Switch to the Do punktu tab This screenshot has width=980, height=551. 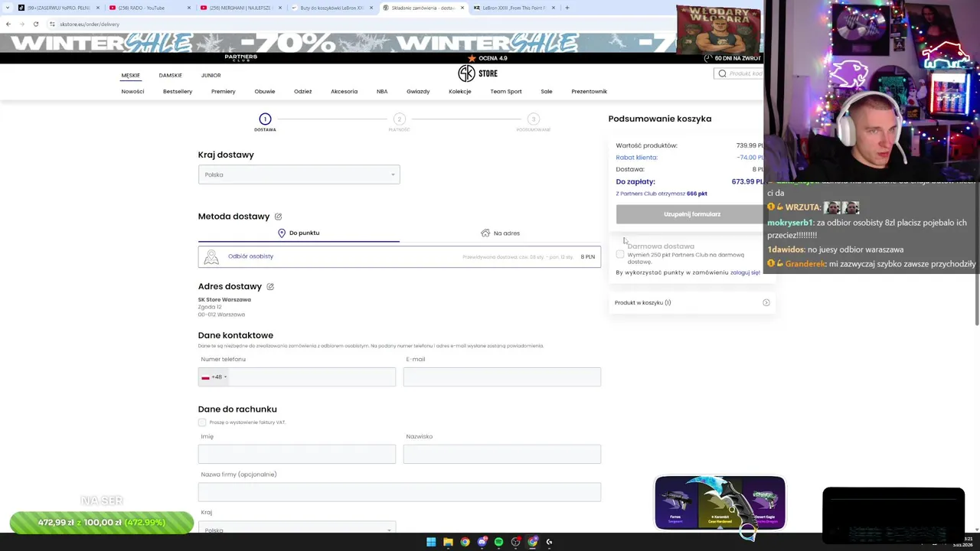click(x=299, y=233)
